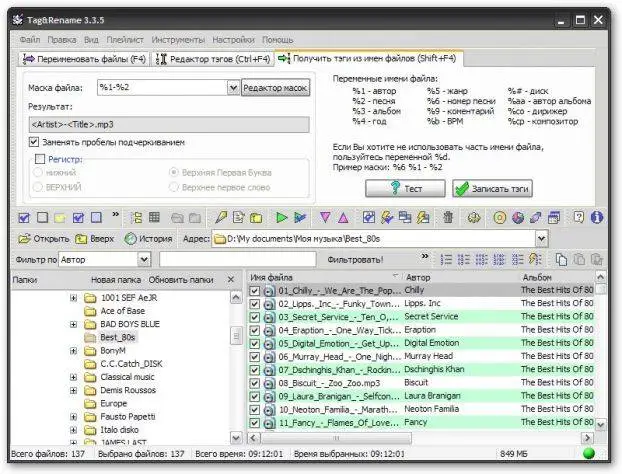
Task: Click the blue square toolbar icon
Action: 96,217
